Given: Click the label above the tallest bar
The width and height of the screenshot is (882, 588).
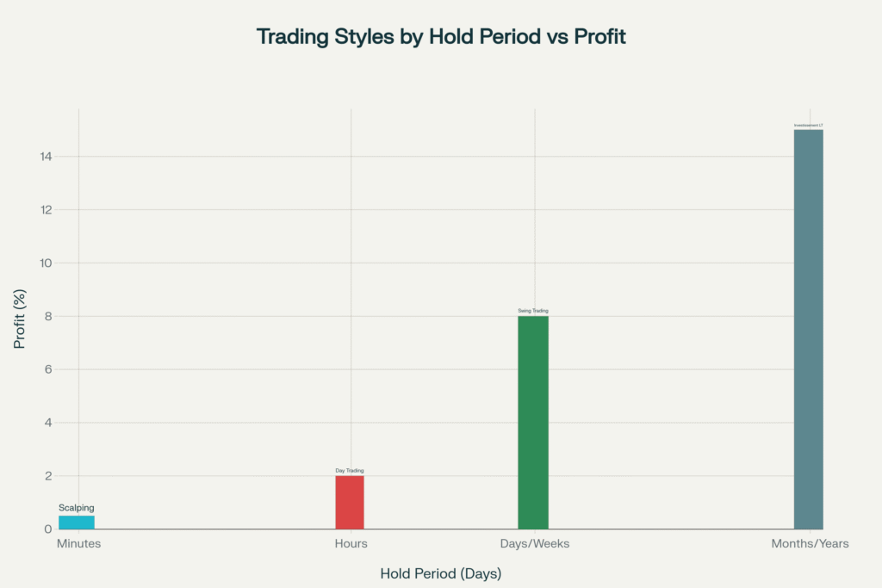Looking at the screenshot, I should coord(808,126).
